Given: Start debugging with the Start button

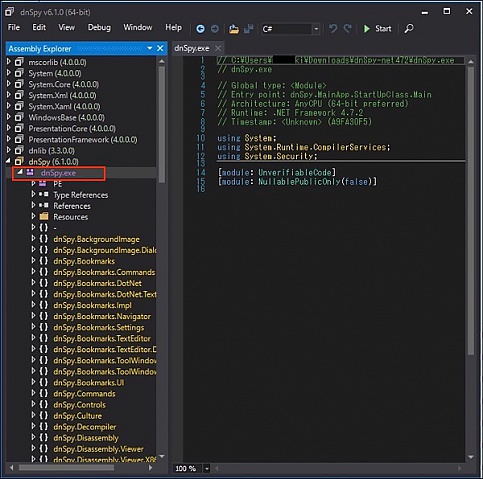Looking at the screenshot, I should (377, 29).
